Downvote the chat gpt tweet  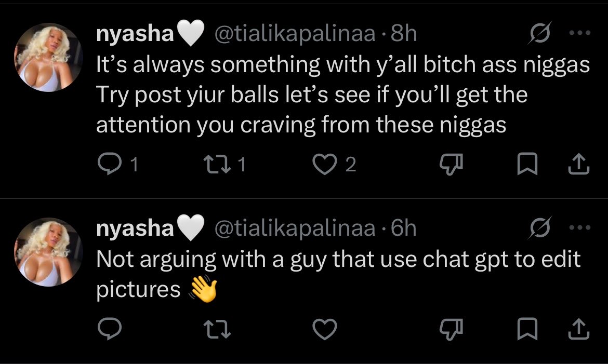coord(451,330)
